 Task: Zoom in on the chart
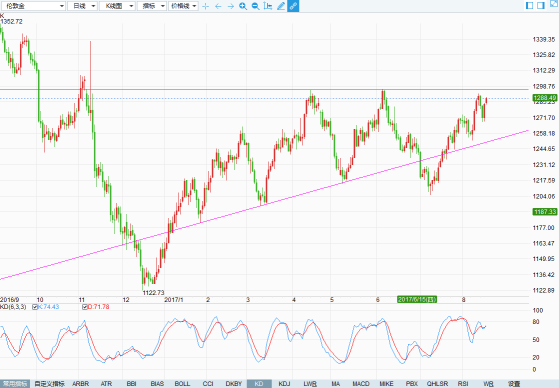tap(243, 6)
